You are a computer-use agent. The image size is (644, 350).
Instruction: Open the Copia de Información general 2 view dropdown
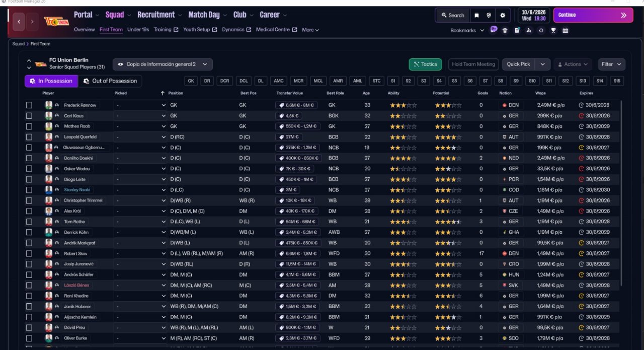(163, 64)
